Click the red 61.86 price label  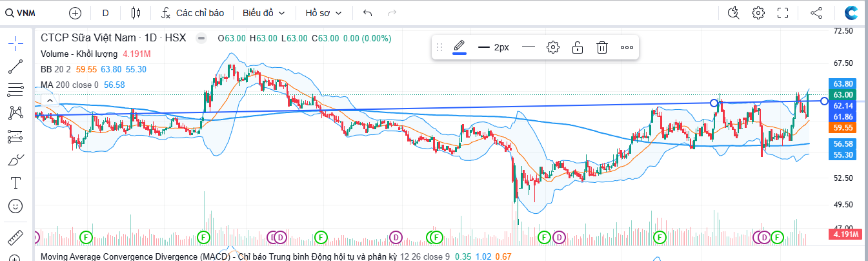pyautogui.click(x=844, y=116)
